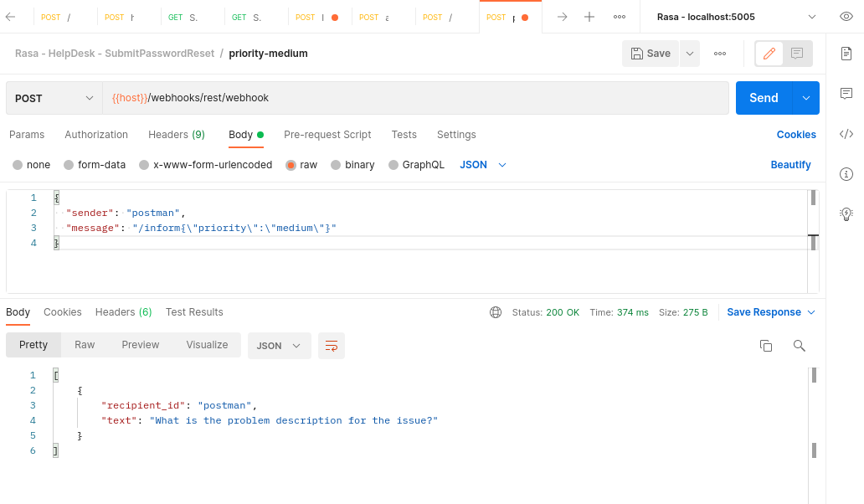Screen dimensions: 864x504
Task: Click the environment quick look eye icon
Action: pos(846,17)
